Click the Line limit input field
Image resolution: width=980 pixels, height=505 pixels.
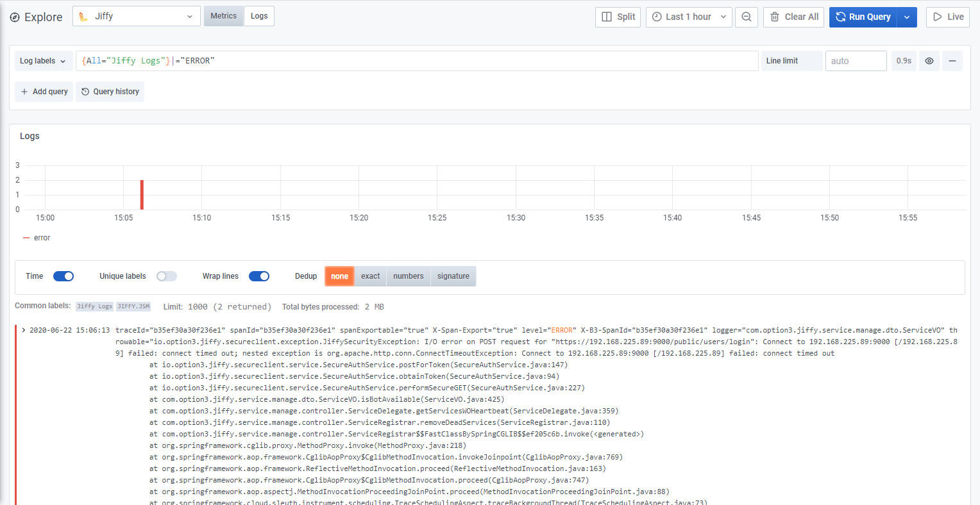[x=856, y=61]
